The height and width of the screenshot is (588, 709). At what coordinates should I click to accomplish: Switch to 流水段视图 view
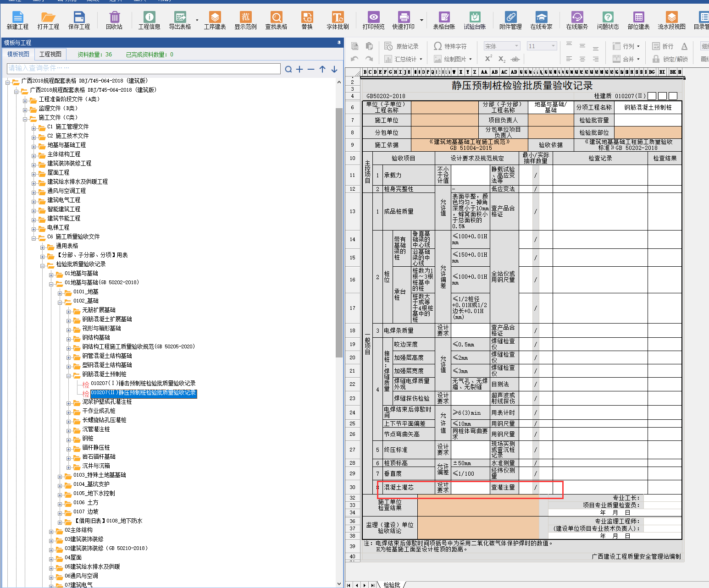[x=671, y=21]
